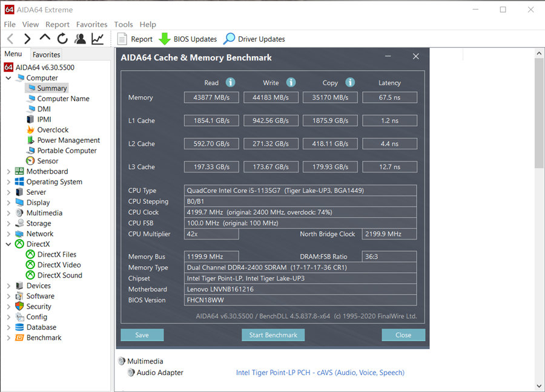Click the Memory Latency 67.5 ns field

point(389,97)
